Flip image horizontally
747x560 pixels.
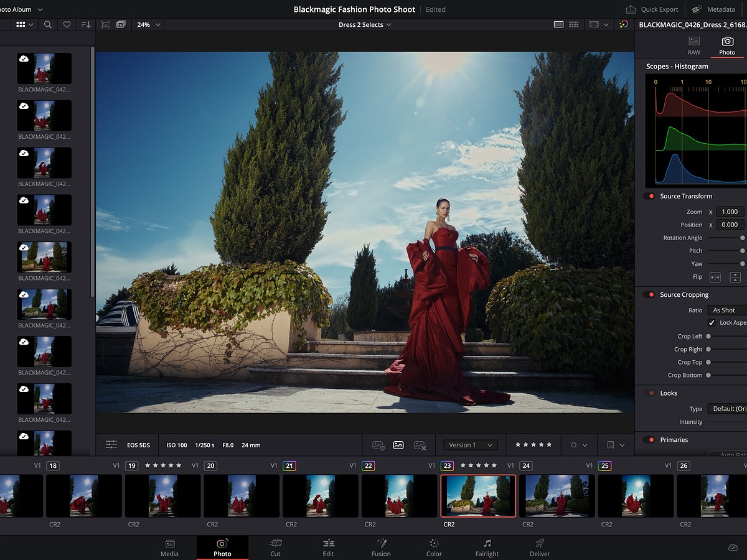coord(715,277)
